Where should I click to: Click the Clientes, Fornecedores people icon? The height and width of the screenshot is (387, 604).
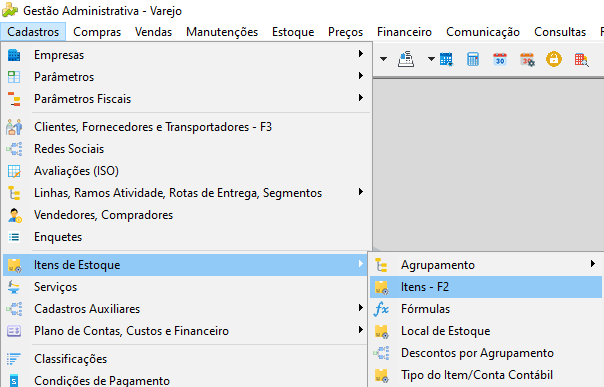tap(14, 127)
